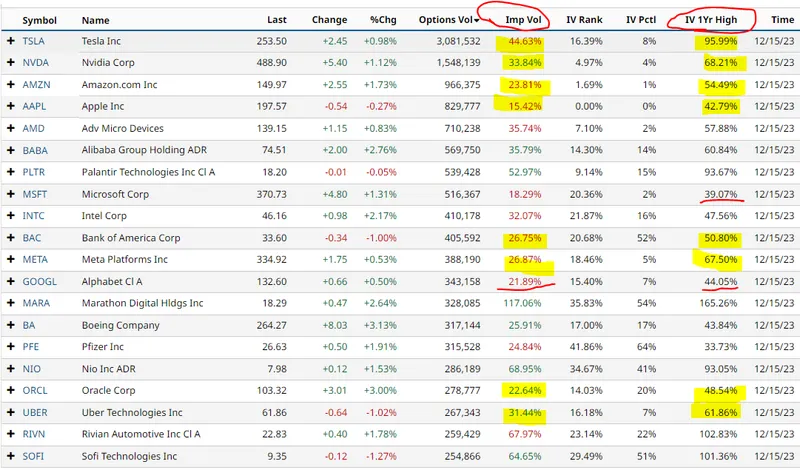The image size is (800, 470).
Task: Select Rivian's 102.83% IV 1Yr High
Action: [x=718, y=434]
